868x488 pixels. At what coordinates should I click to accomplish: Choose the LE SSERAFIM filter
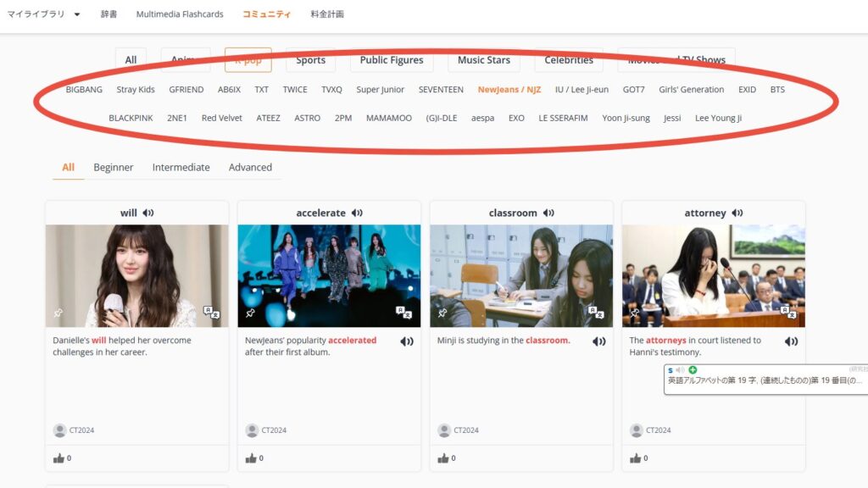pos(563,118)
